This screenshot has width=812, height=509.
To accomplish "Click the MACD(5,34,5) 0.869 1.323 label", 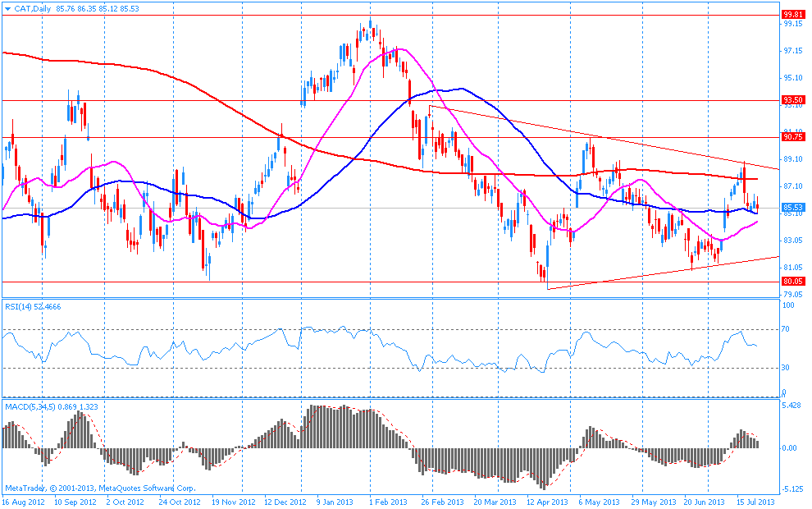I will click(x=52, y=407).
